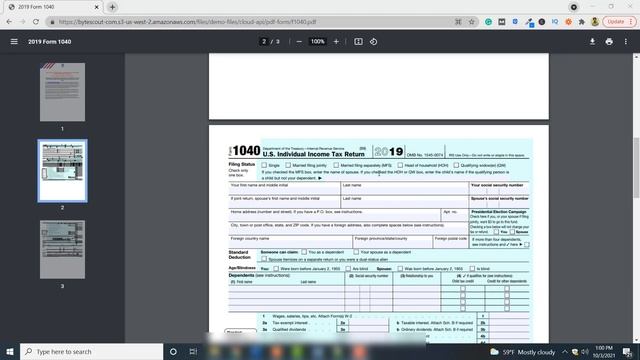Select page 3 thumbnail in sidebar

(x=62, y=249)
